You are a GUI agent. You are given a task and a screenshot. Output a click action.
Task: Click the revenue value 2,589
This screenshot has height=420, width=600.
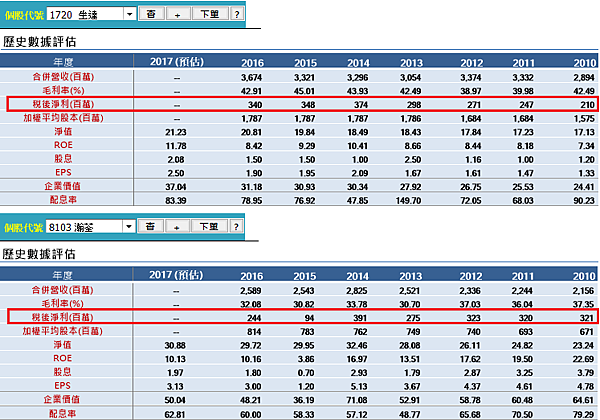pos(251,291)
